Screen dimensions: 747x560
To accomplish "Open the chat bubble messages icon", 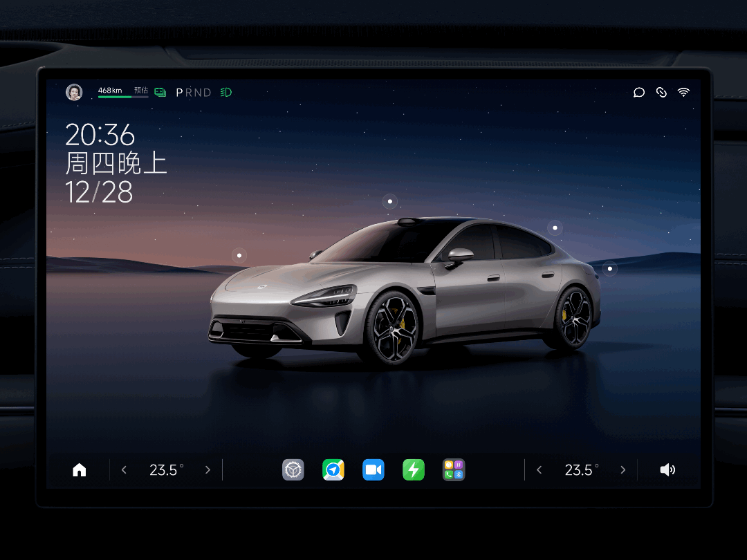I will pyautogui.click(x=639, y=92).
